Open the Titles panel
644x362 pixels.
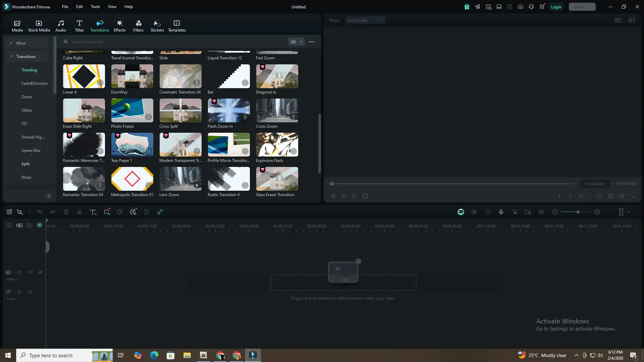click(79, 26)
